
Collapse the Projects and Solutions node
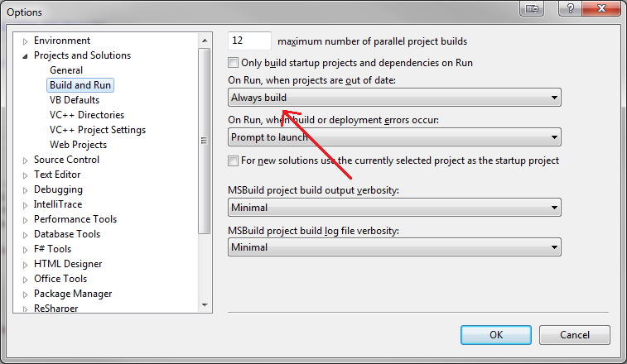pos(25,55)
